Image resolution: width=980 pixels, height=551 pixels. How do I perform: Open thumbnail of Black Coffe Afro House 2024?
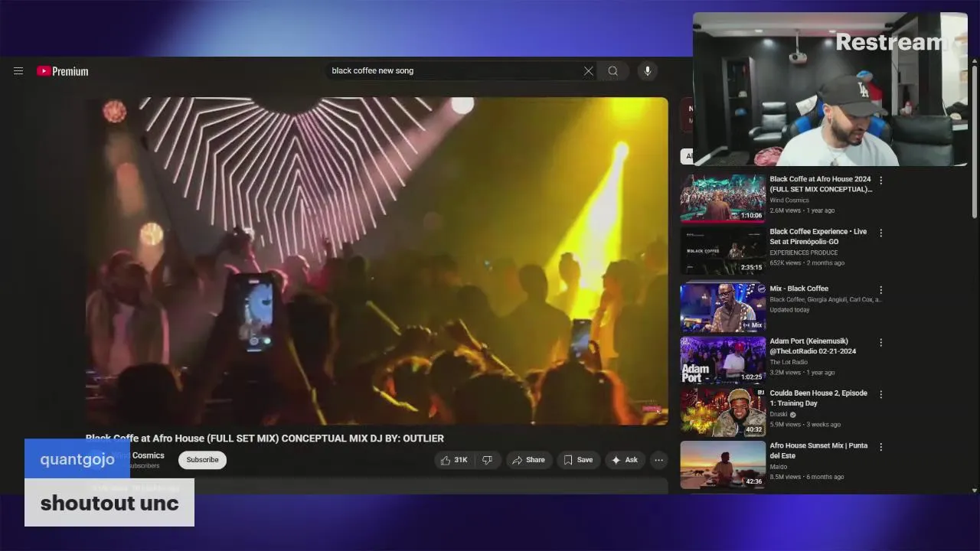pyautogui.click(x=723, y=198)
